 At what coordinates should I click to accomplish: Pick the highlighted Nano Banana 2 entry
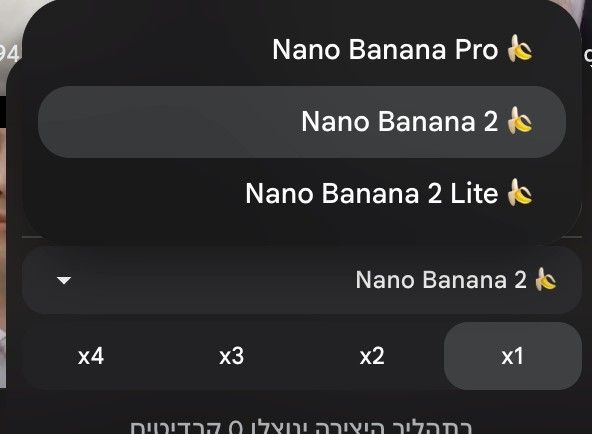point(302,122)
